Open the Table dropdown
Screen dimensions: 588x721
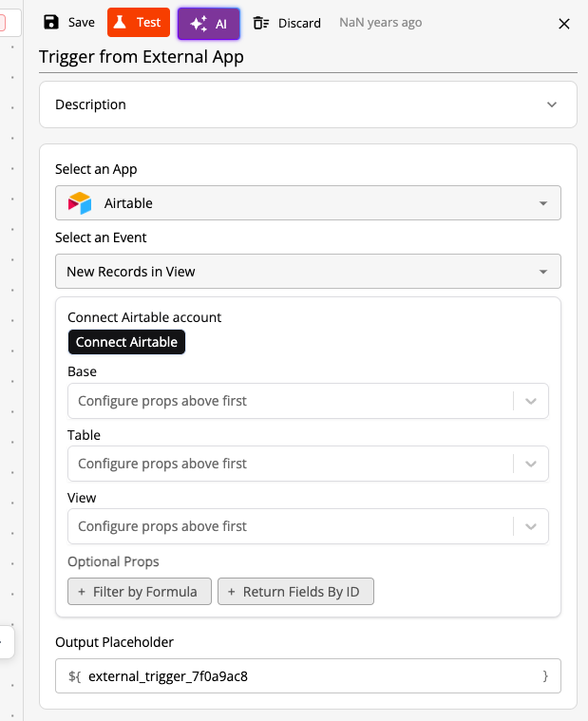point(308,464)
